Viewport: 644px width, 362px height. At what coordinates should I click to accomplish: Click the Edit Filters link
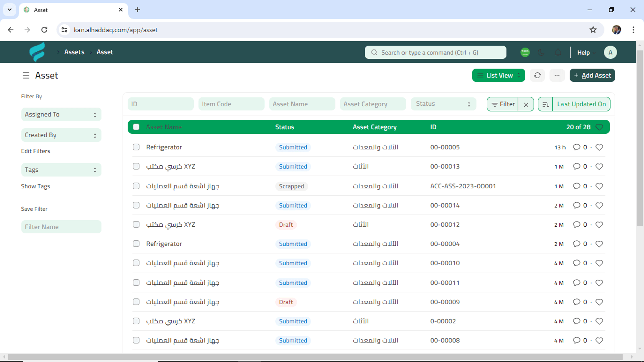pyautogui.click(x=35, y=151)
